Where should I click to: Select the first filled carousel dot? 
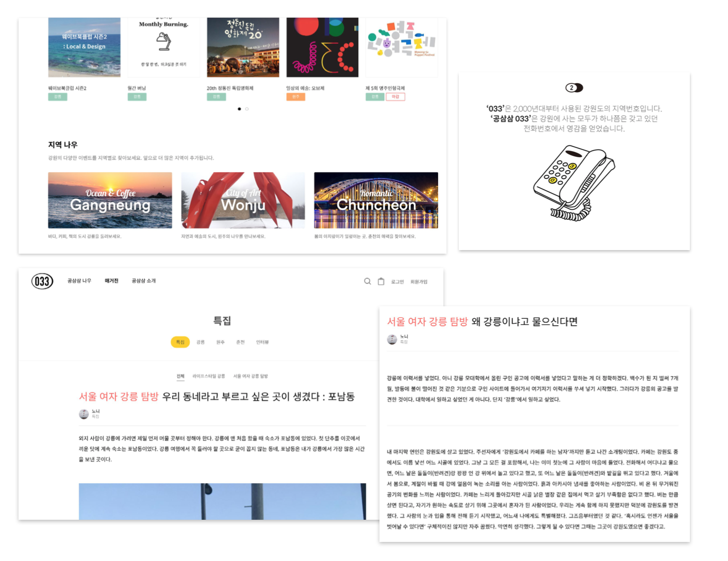click(239, 109)
